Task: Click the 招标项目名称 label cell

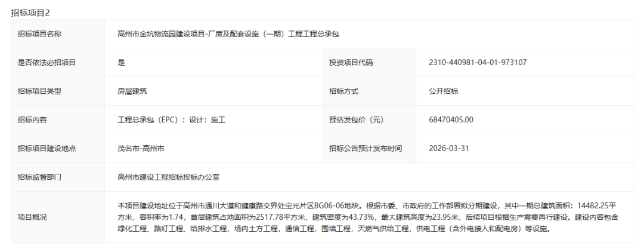Action: [x=39, y=34]
